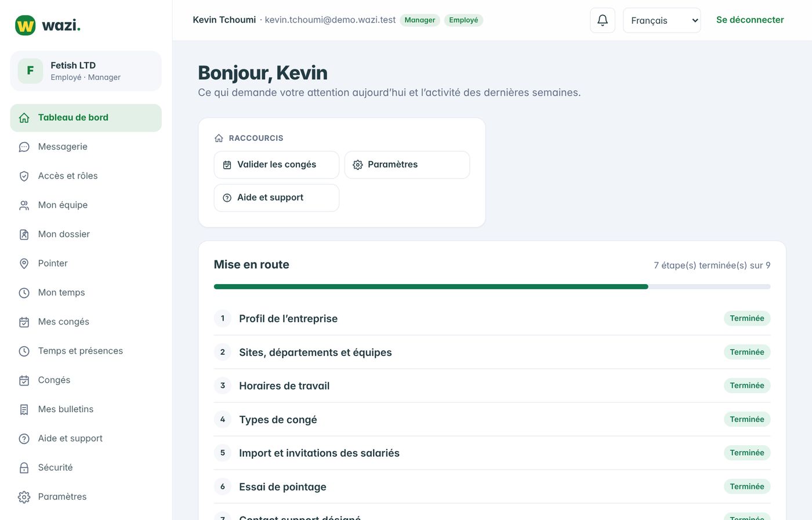Viewport: 812px width, 520px height.
Task: Open the notifications bell
Action: tap(602, 20)
